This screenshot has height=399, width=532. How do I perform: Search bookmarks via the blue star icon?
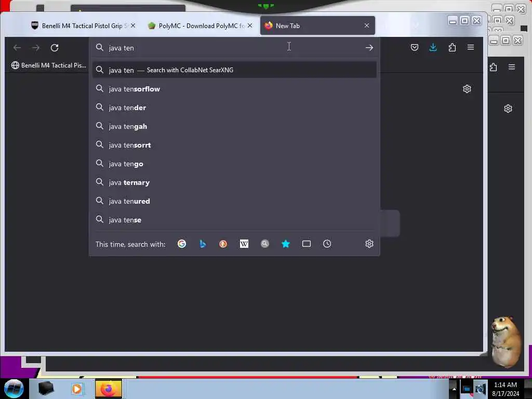point(286,244)
